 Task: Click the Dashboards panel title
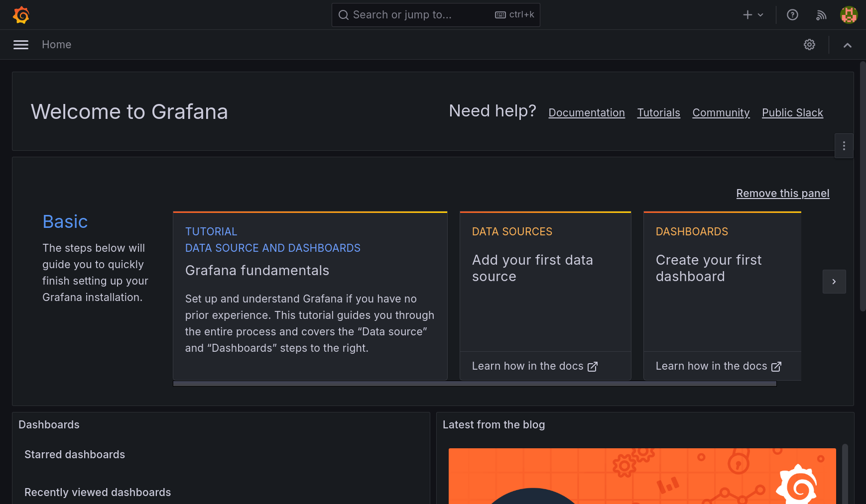pos(49,425)
